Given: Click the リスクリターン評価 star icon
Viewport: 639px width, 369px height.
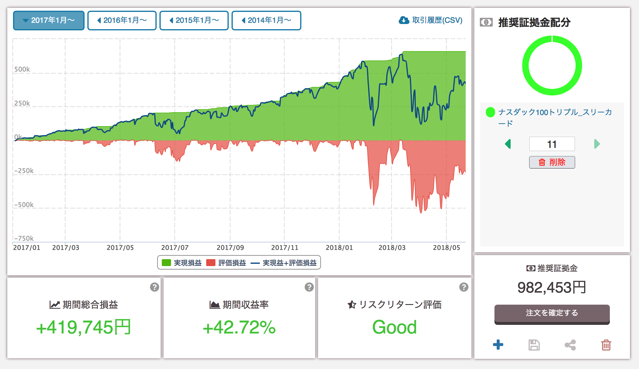Looking at the screenshot, I should click(352, 305).
